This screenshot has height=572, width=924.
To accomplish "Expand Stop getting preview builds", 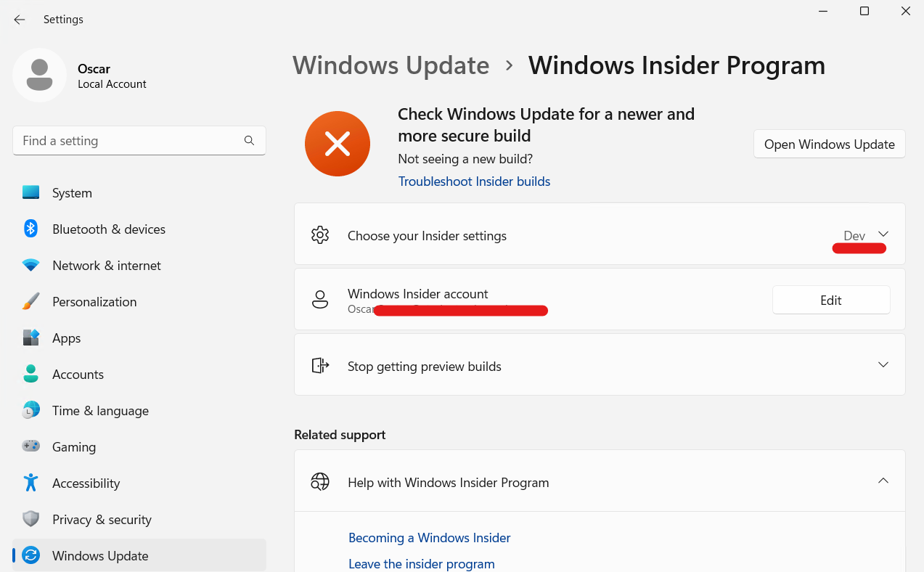I will (x=883, y=364).
